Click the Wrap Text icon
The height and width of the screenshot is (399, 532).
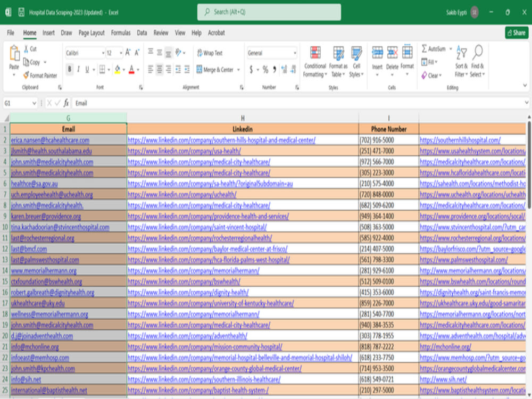[x=199, y=53]
